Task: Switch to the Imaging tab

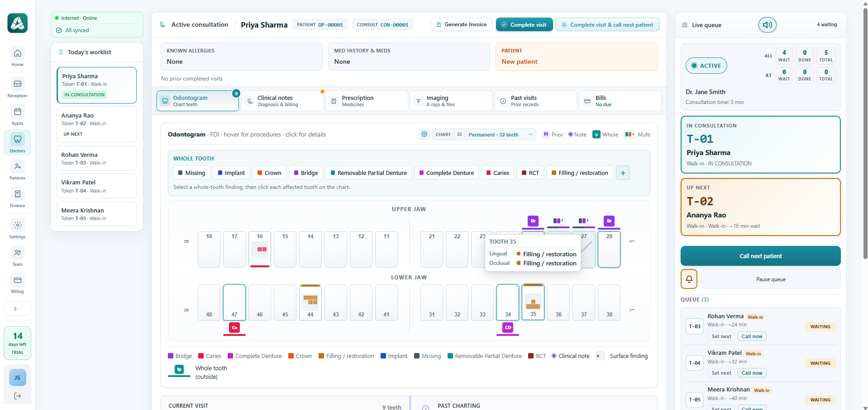Action: 451,101
